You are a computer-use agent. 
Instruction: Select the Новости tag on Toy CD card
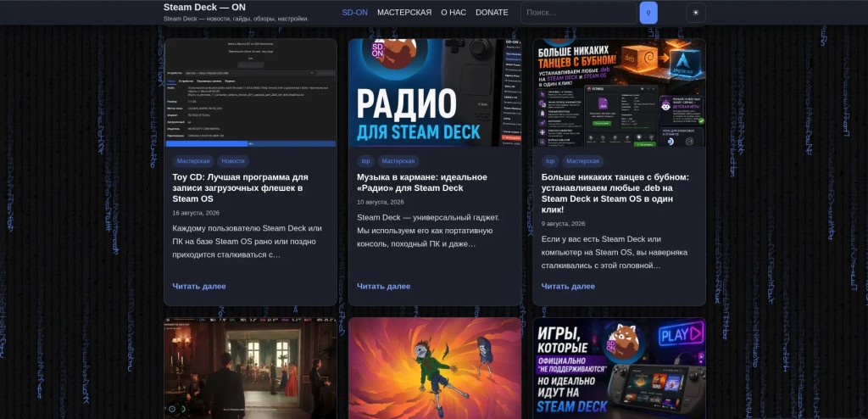point(233,161)
